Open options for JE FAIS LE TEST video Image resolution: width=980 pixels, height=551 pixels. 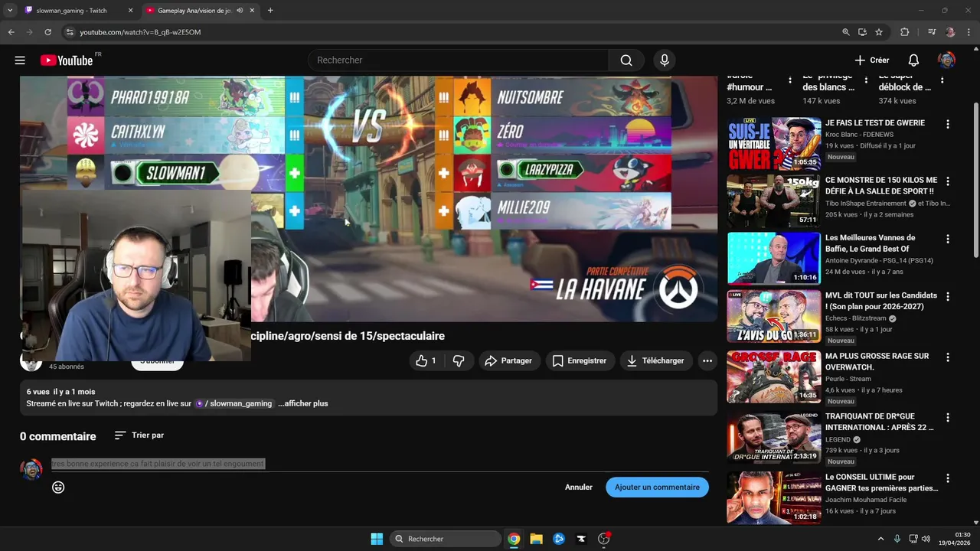(948, 124)
